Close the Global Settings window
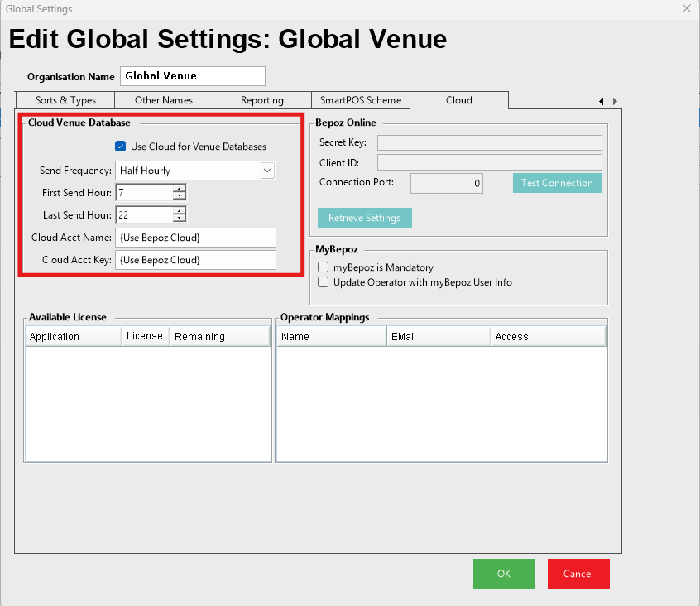The height and width of the screenshot is (606, 700). pyautogui.click(x=686, y=8)
